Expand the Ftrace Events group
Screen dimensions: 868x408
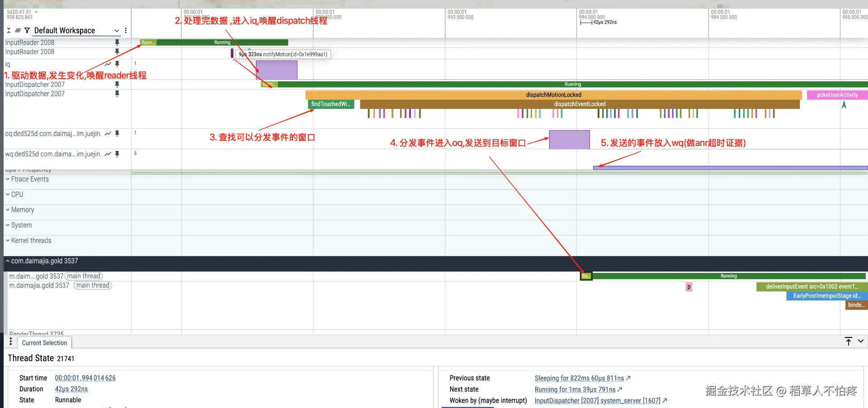click(8, 179)
